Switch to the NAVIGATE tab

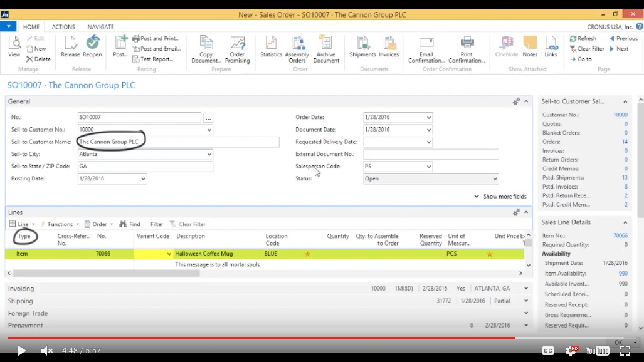pos(100,27)
